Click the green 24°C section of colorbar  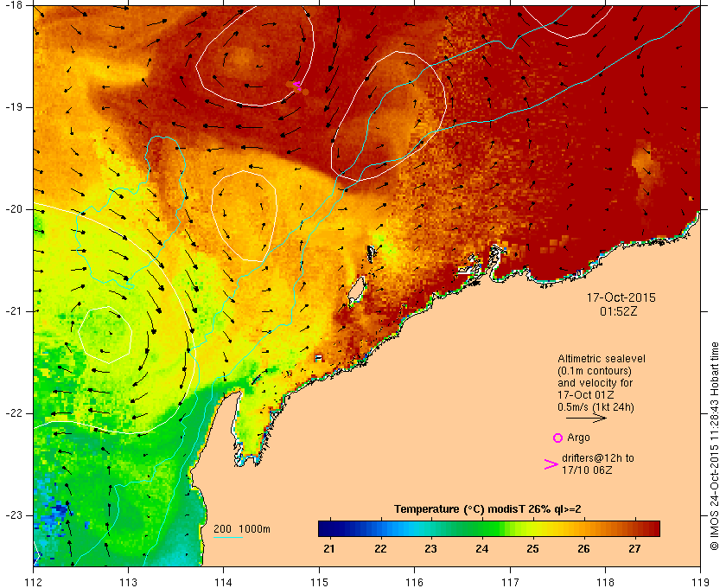[481, 528]
